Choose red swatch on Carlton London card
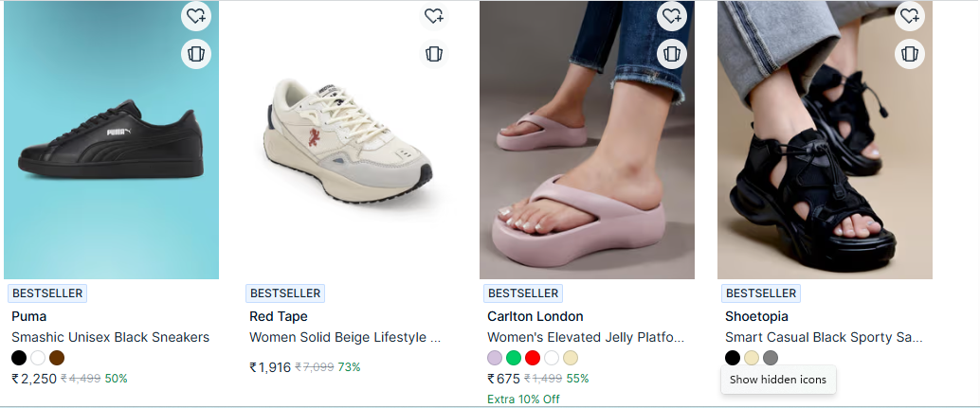This screenshot has width=980, height=408. pyautogui.click(x=533, y=358)
